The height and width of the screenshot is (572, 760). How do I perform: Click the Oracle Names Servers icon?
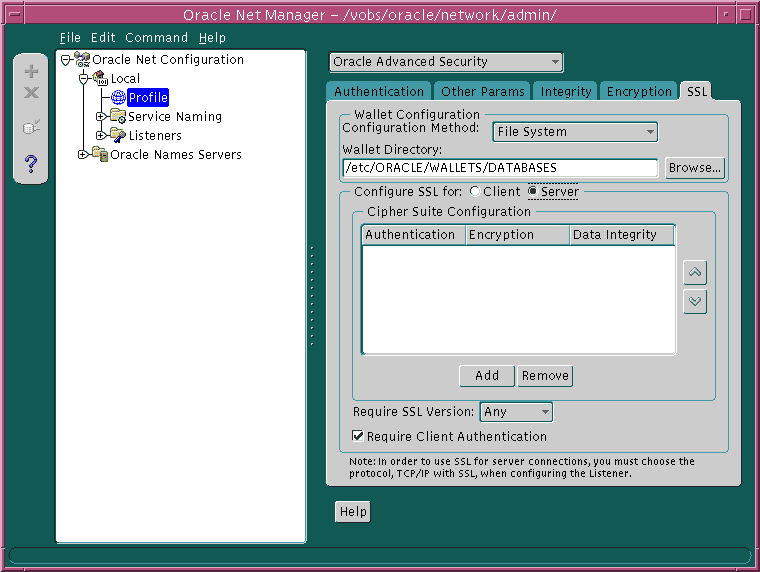pos(100,154)
